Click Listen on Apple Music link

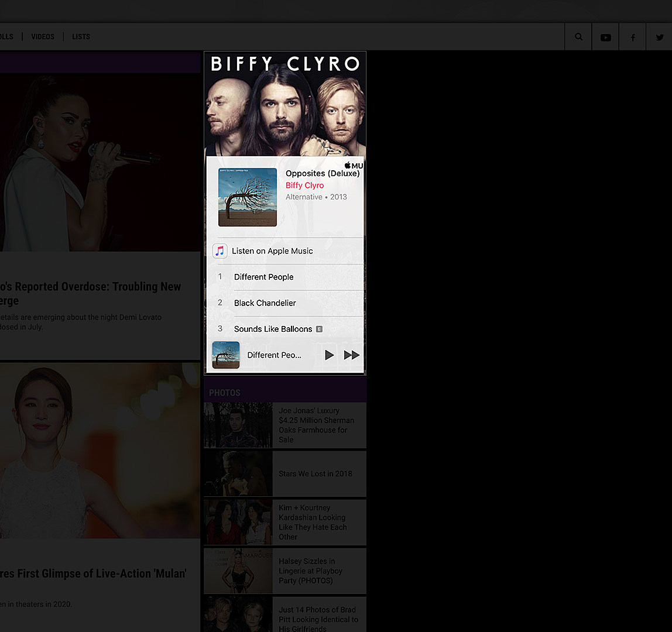click(272, 251)
